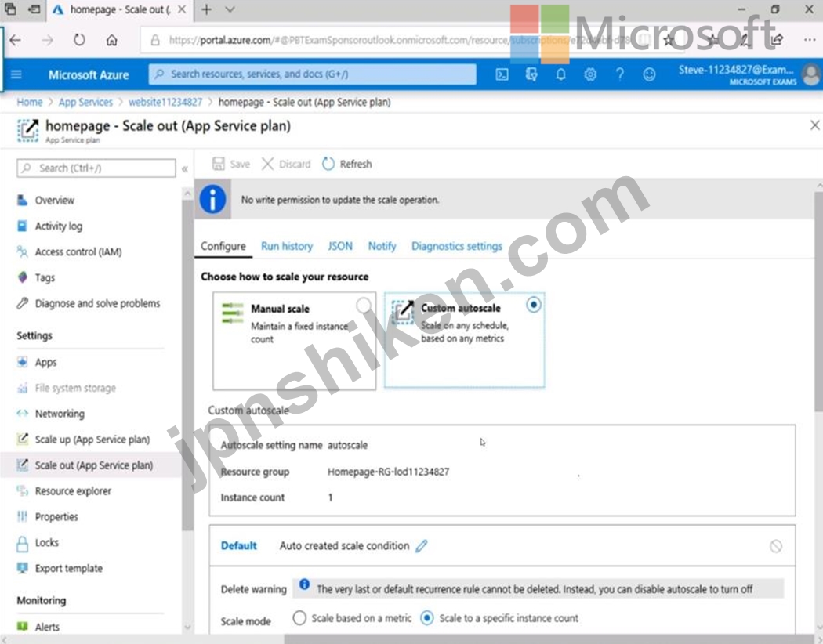Image resolution: width=823 pixels, height=644 pixels.
Task: Click the Access control (IAM) icon
Action: tap(22, 251)
